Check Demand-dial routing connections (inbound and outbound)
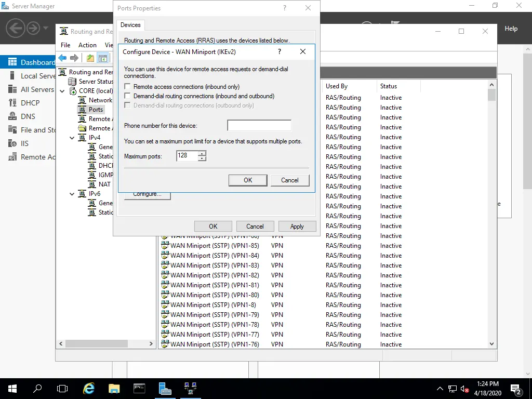532x399 pixels. (x=128, y=96)
